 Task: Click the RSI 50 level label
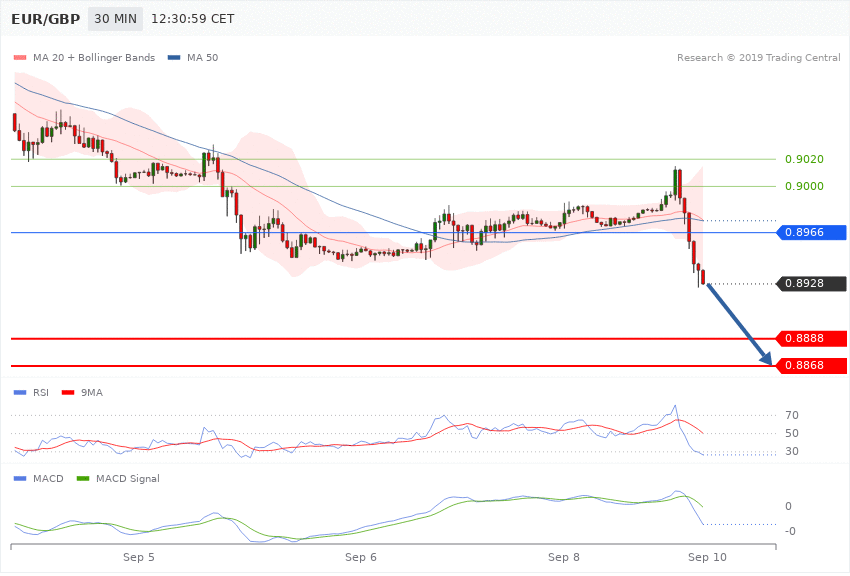791,433
